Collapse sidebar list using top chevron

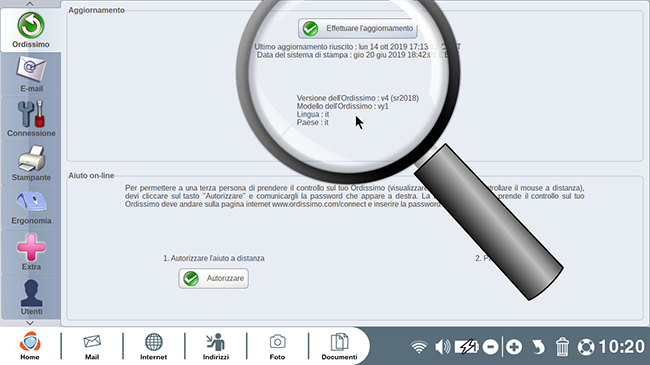tap(30, 4)
